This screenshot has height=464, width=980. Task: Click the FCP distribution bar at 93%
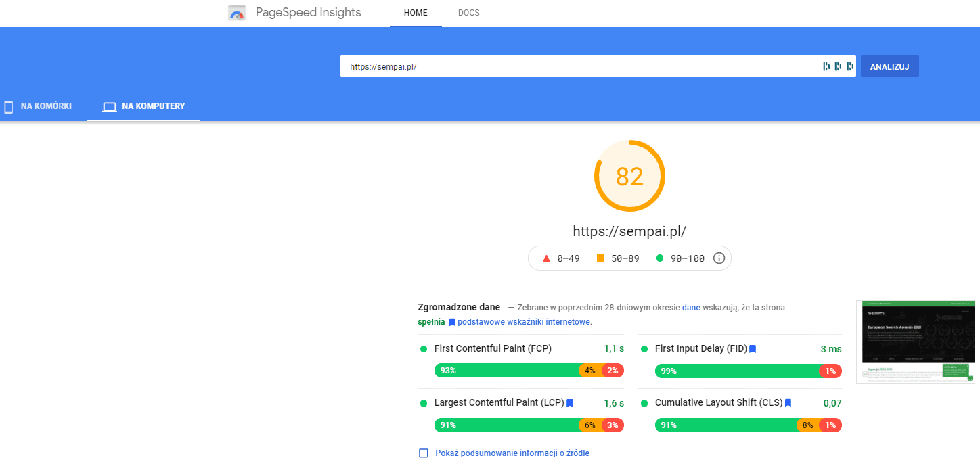506,371
